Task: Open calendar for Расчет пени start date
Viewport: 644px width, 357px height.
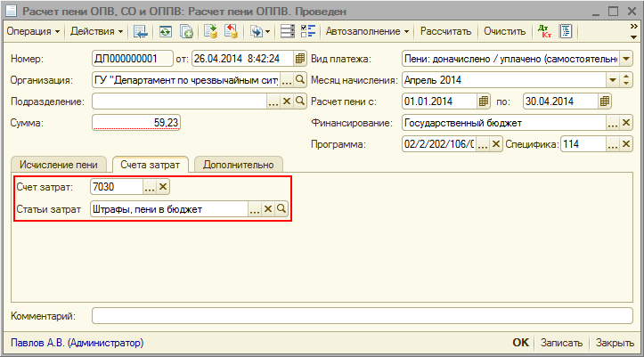Action: point(484,101)
